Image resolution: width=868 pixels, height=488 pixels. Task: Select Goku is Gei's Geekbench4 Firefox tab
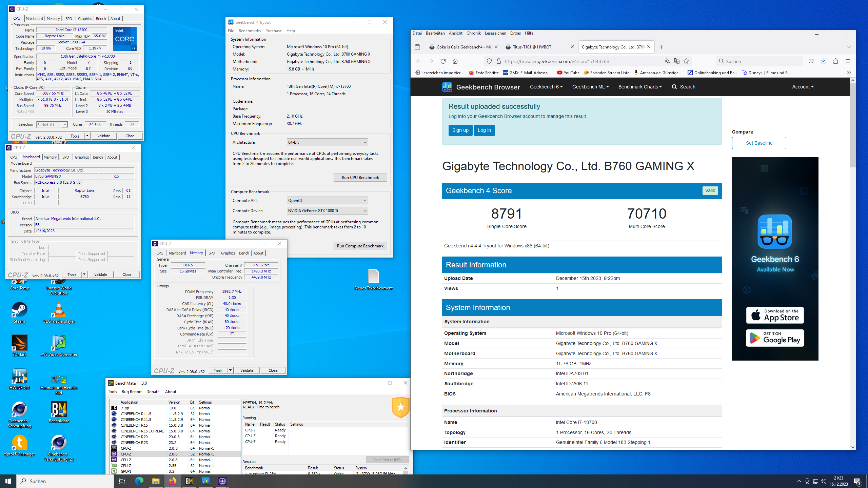(463, 47)
